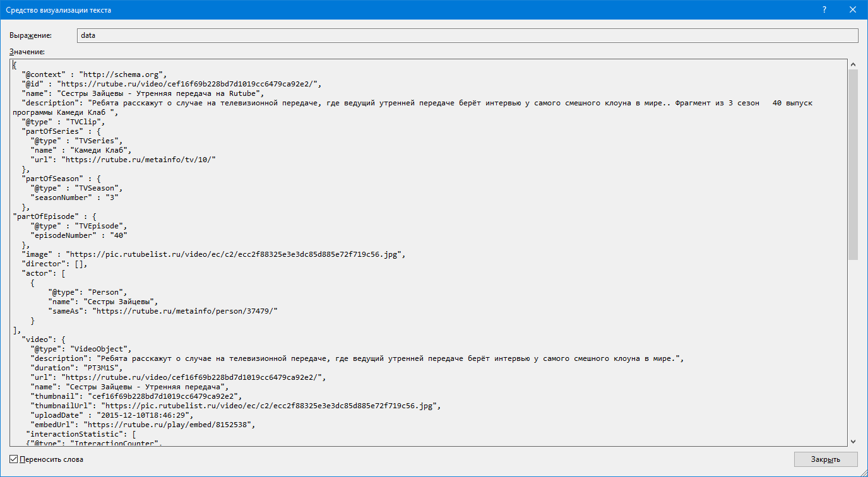Click the "thumbnailUrl" line
This screenshot has height=477, width=868.
[x=235, y=405]
